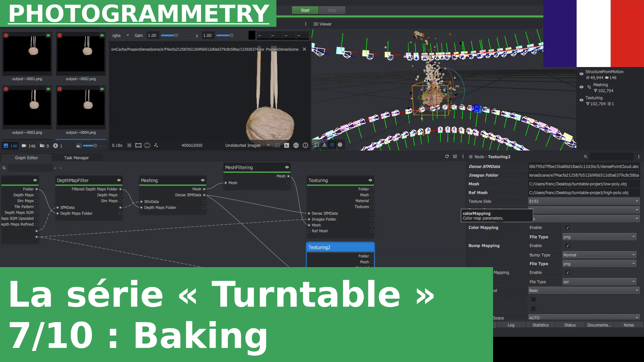This screenshot has height=362, width=644.
Task: Switch to the Task Manager tab
Action: coord(76,158)
